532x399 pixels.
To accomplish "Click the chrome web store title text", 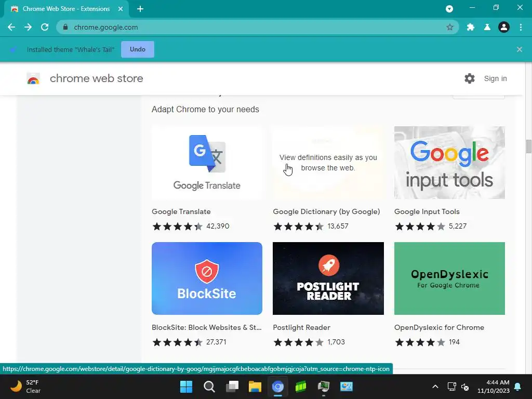I will pos(96,78).
